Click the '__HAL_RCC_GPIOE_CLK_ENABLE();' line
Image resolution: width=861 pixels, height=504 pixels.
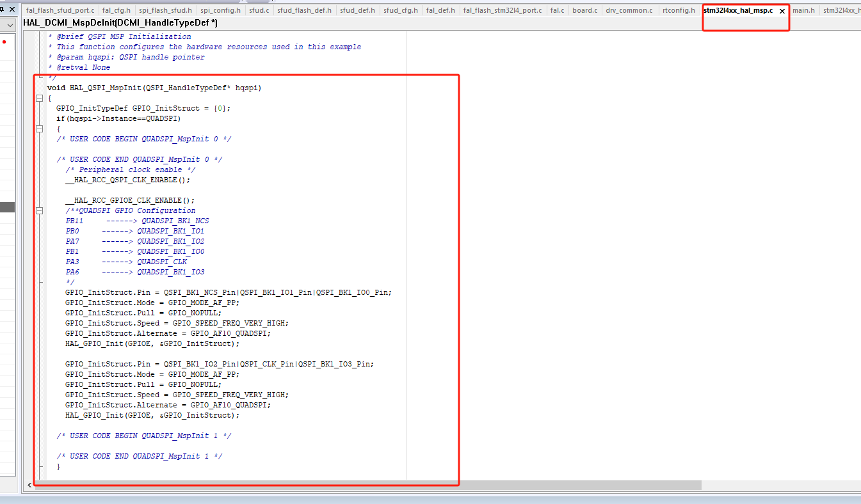pyautogui.click(x=130, y=200)
